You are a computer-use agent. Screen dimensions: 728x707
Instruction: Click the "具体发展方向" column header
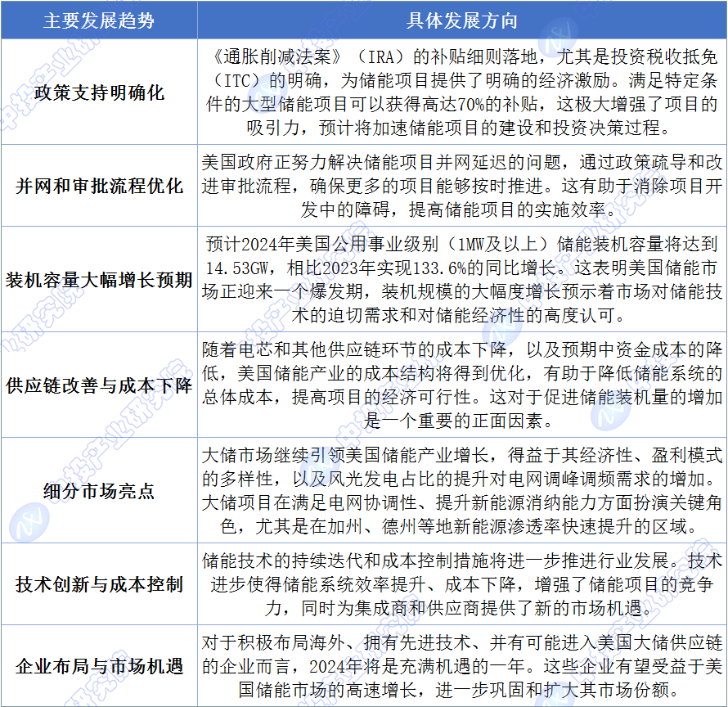click(462, 20)
